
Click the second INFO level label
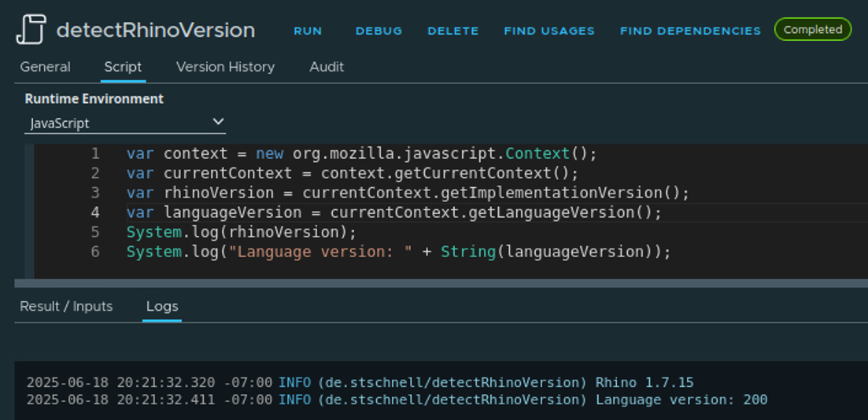point(296,400)
